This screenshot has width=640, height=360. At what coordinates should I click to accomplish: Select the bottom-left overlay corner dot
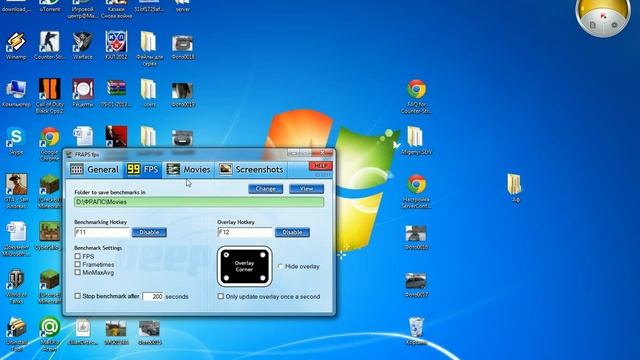pyautogui.click(x=226, y=278)
